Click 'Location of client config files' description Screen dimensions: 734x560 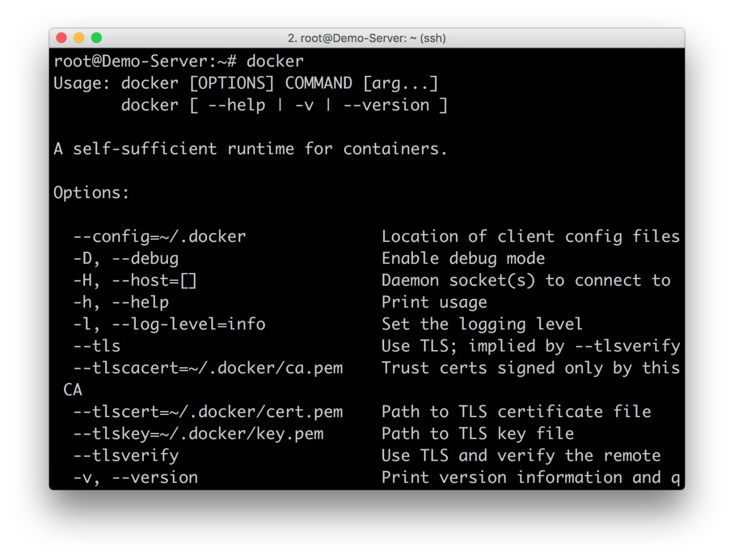coord(530,237)
